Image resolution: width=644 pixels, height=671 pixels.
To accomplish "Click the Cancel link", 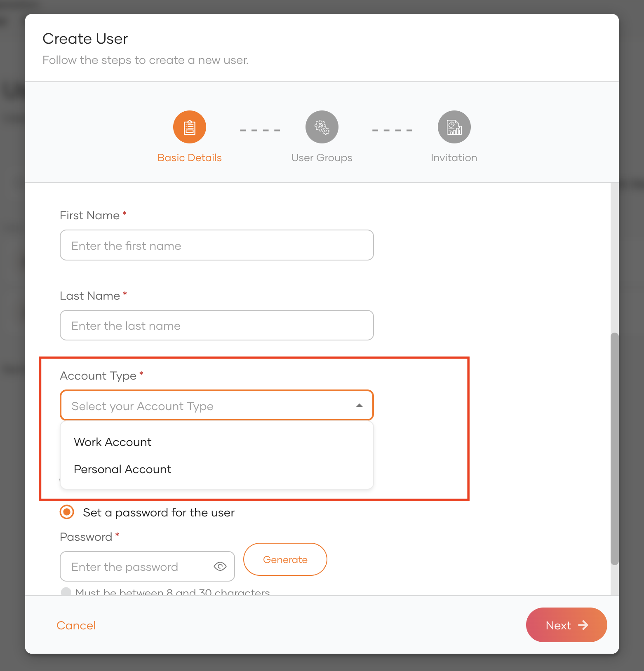I will click(76, 625).
